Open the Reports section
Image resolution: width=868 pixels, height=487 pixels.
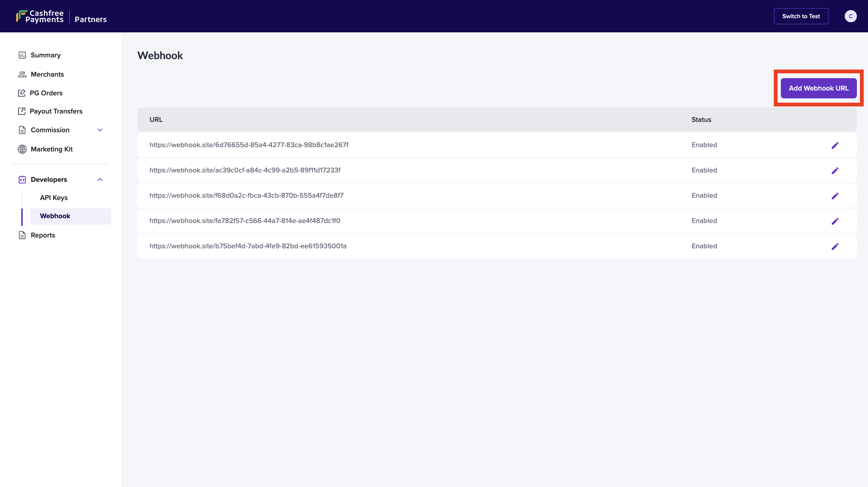coord(43,235)
